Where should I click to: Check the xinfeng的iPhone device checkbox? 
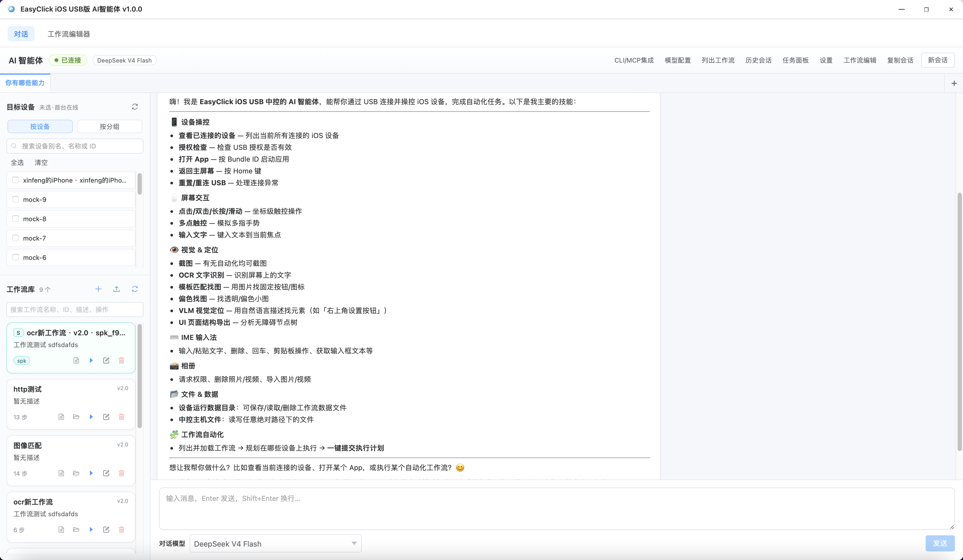pos(16,180)
